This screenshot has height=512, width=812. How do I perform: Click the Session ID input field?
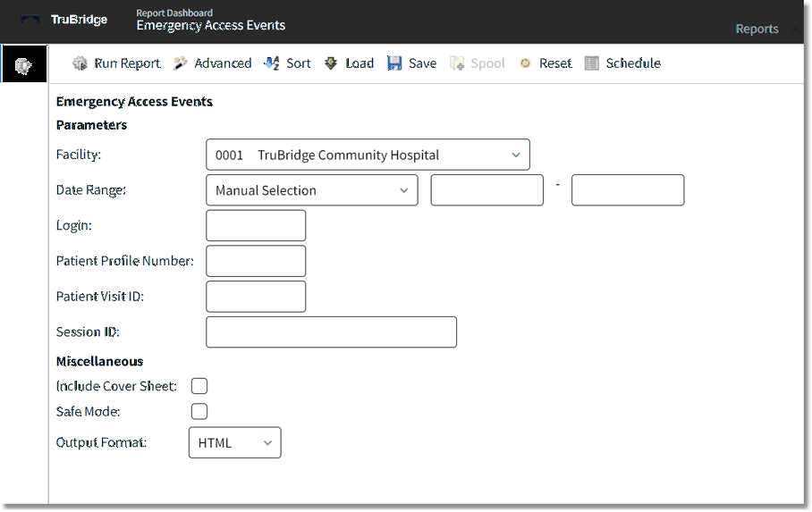[x=332, y=332]
